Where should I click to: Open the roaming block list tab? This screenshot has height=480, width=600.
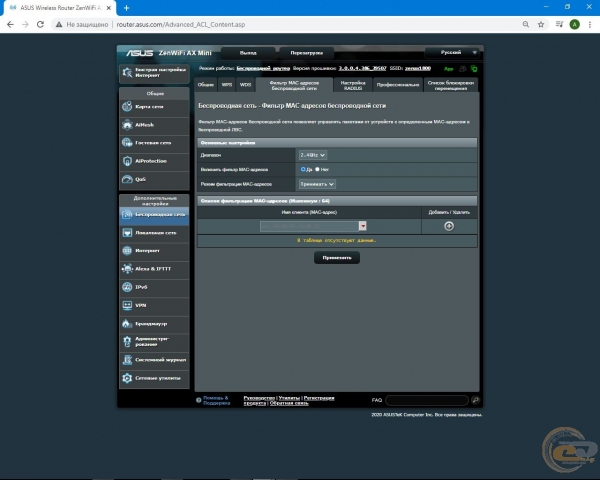[x=451, y=85]
